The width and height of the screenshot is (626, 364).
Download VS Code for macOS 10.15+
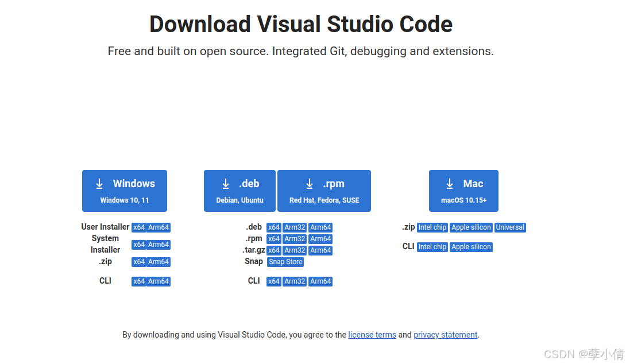coord(463,191)
